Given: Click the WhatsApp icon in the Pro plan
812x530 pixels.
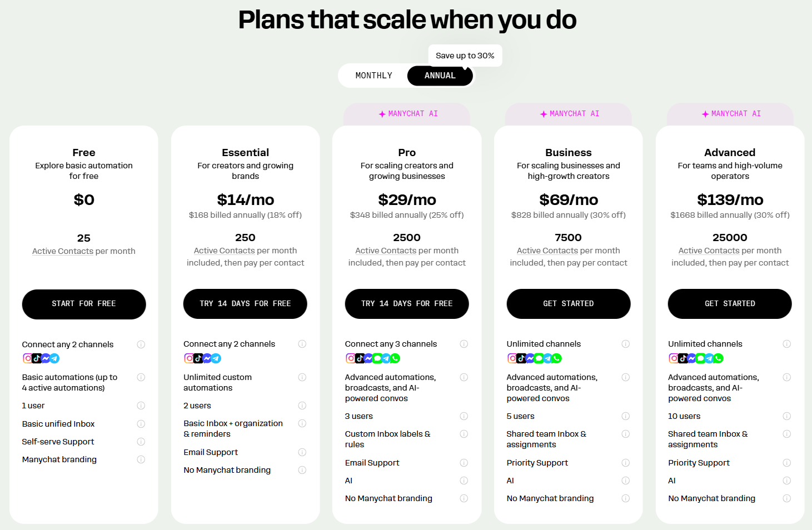Looking at the screenshot, I should [395, 358].
